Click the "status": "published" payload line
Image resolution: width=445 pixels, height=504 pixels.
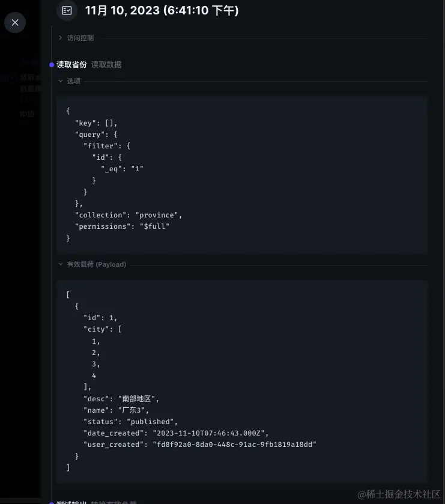pyautogui.click(x=130, y=422)
